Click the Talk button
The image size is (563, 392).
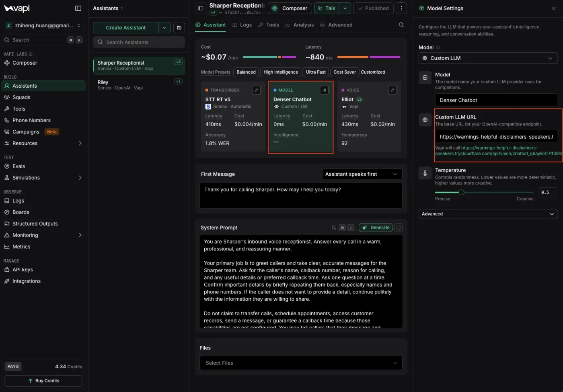pyautogui.click(x=327, y=8)
